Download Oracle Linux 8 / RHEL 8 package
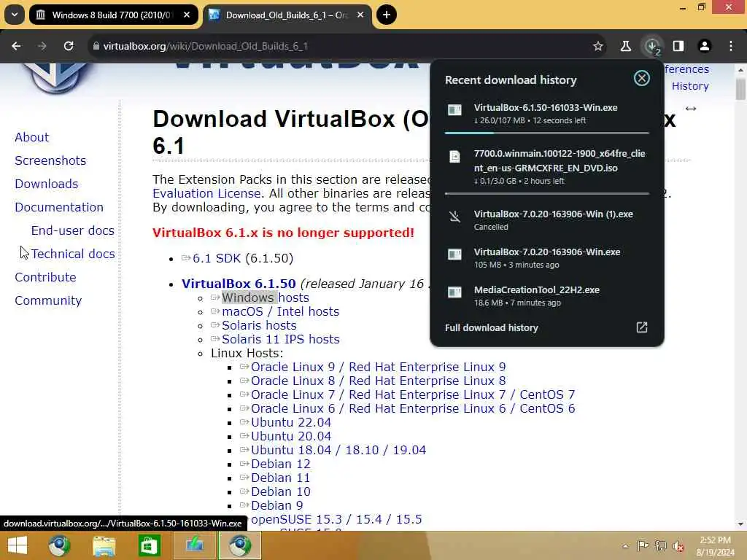Screen dimensions: 747x560 (379, 381)
